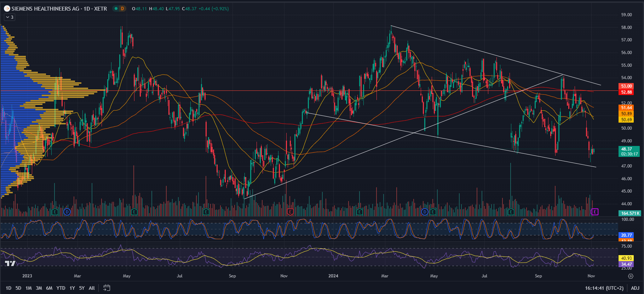644x294 pixels.
Task: Click the 2024 label on the time axis
Action: [x=333, y=276]
